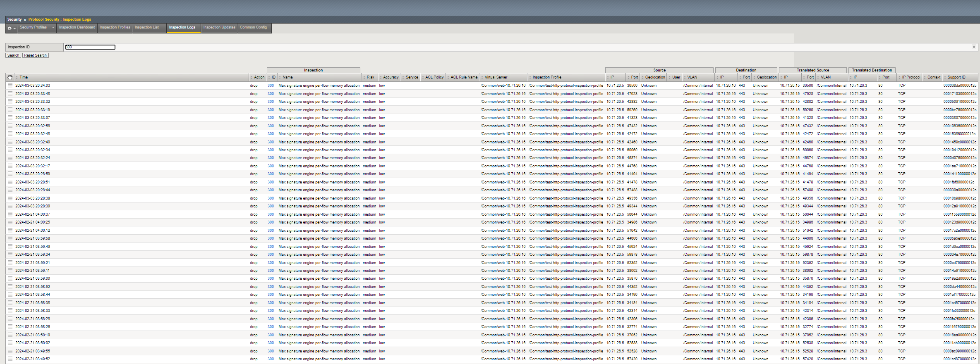Focus the Inspection ID input field

(90, 47)
